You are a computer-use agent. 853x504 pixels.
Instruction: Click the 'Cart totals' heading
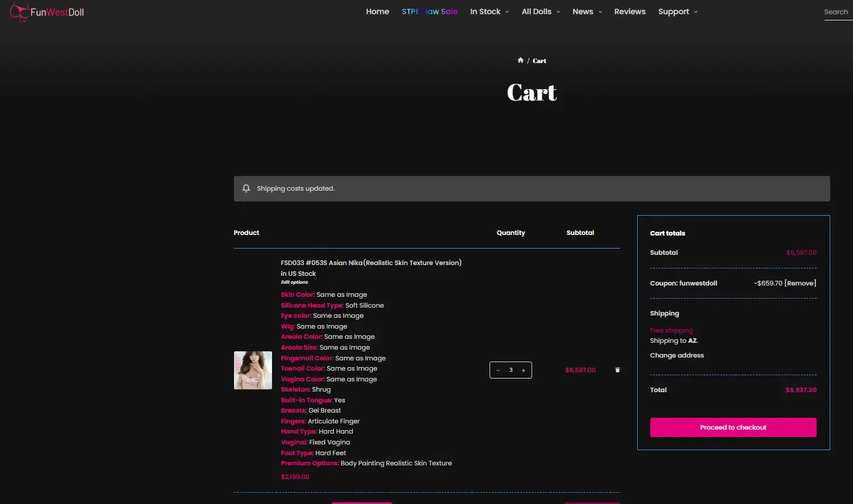pyautogui.click(x=667, y=233)
